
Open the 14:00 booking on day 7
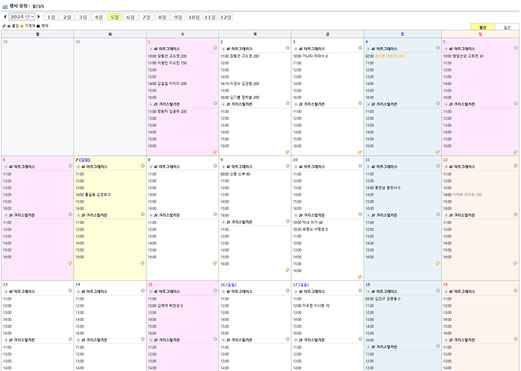[x=93, y=195]
